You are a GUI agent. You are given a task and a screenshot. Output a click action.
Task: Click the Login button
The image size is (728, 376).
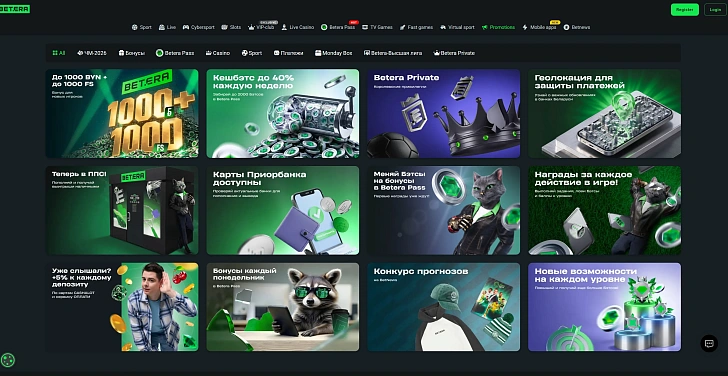coord(715,9)
